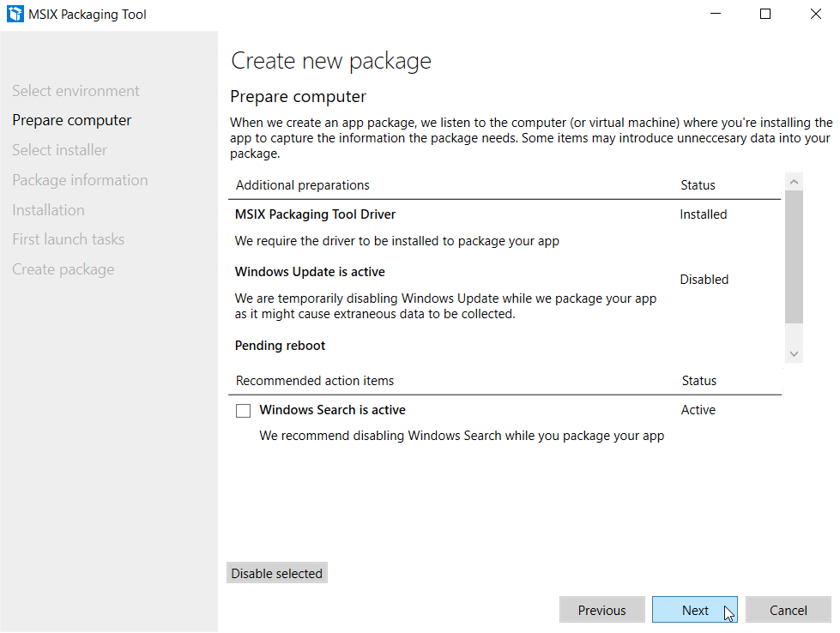Select the Windows Update is active row

coord(504,293)
